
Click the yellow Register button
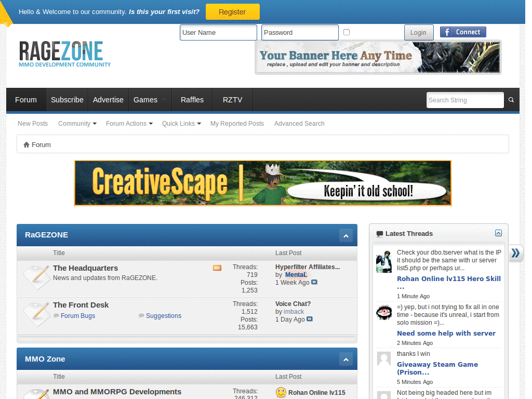[232, 12]
